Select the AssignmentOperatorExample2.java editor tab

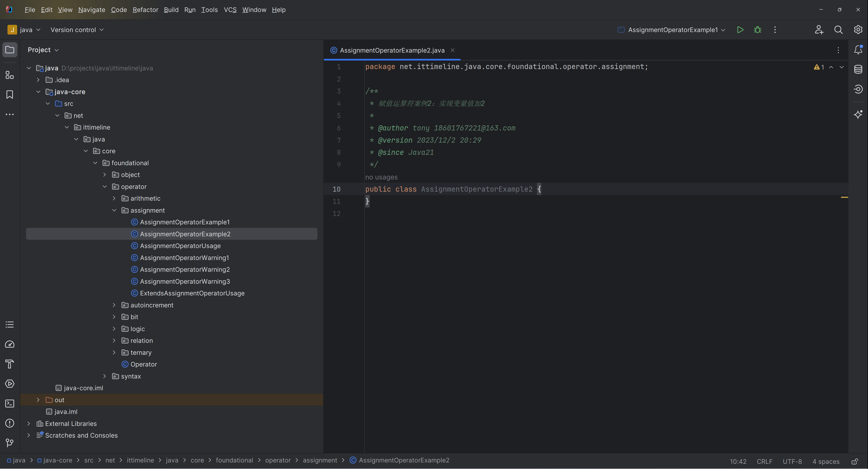click(392, 50)
